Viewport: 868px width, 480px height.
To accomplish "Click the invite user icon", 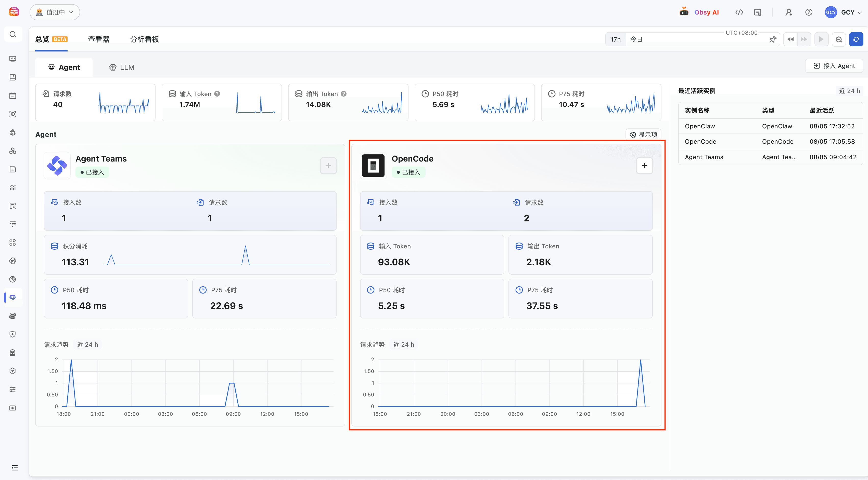I will pos(789,12).
